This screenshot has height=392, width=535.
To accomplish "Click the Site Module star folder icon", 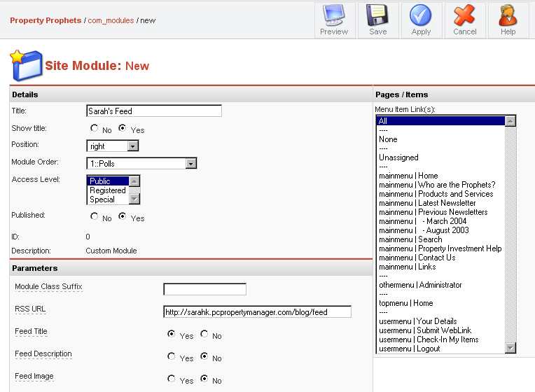I will (x=27, y=65).
